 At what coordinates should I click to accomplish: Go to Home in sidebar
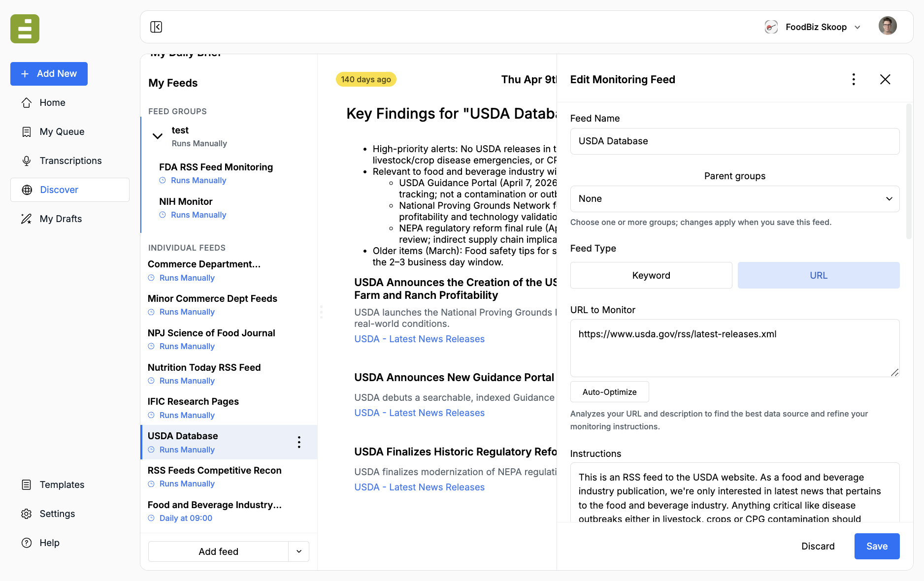[x=52, y=102]
